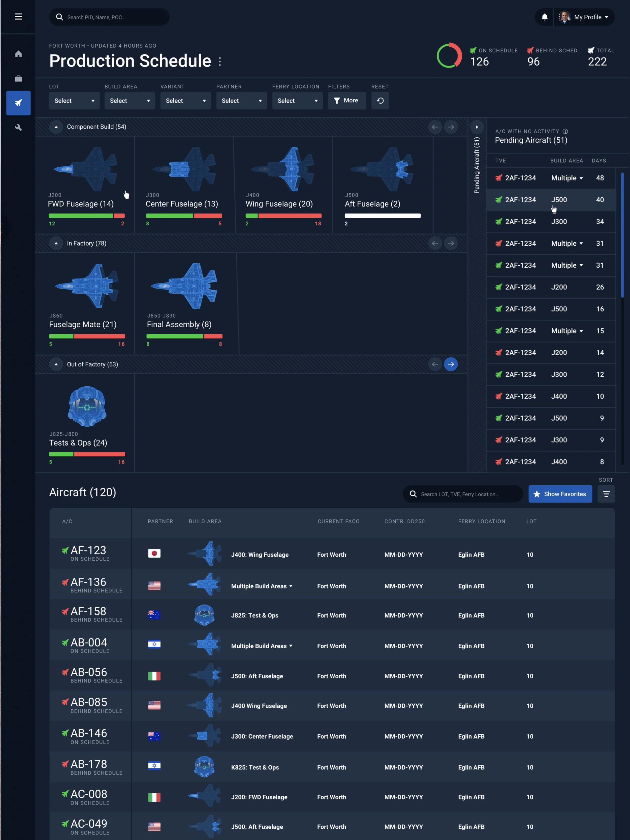Viewport: 630px width, 840px height.
Task: Click the FWD Fuselage progress bar
Action: tap(87, 216)
